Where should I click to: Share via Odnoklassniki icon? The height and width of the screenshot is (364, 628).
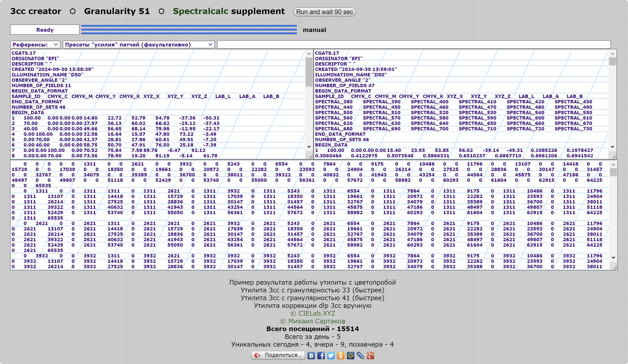(341, 356)
